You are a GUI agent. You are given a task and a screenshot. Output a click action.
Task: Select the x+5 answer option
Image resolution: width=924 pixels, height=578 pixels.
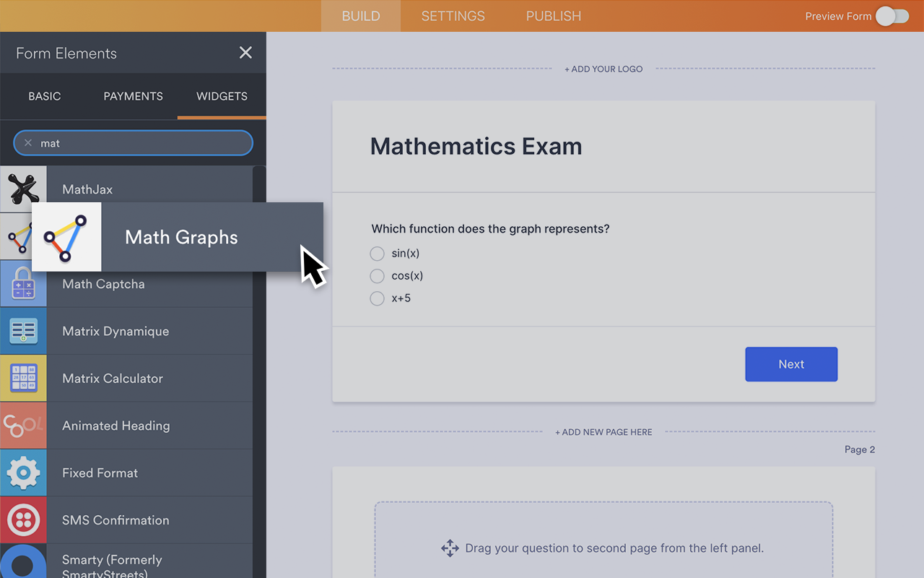377,298
